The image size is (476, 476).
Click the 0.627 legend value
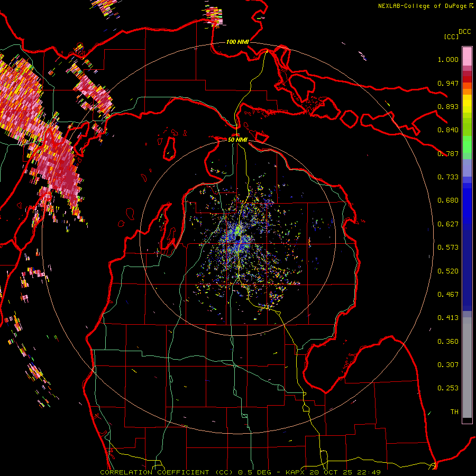448,224
